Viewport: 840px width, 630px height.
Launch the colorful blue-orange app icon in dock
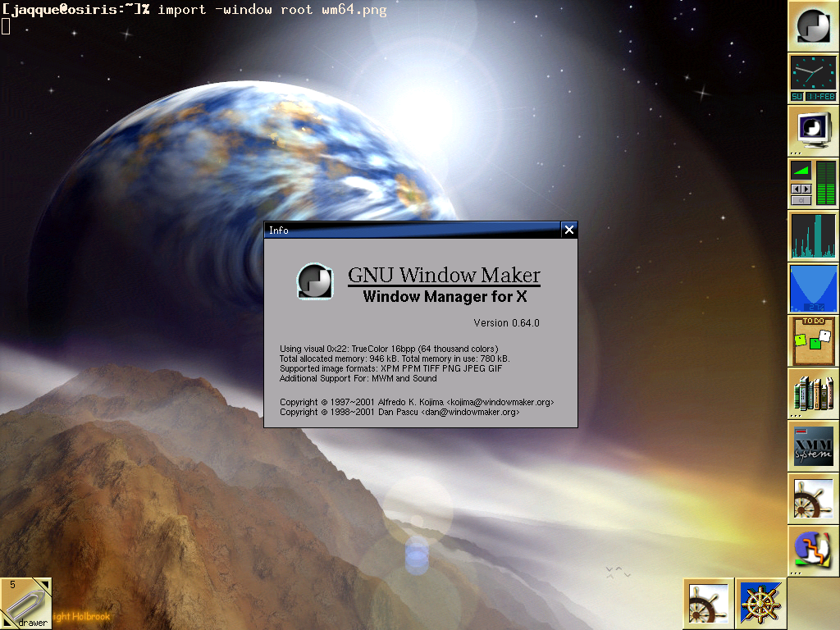coord(813,550)
